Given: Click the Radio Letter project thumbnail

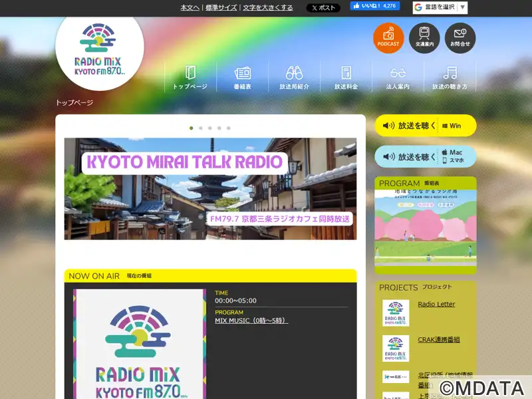Looking at the screenshot, I should tap(396, 313).
